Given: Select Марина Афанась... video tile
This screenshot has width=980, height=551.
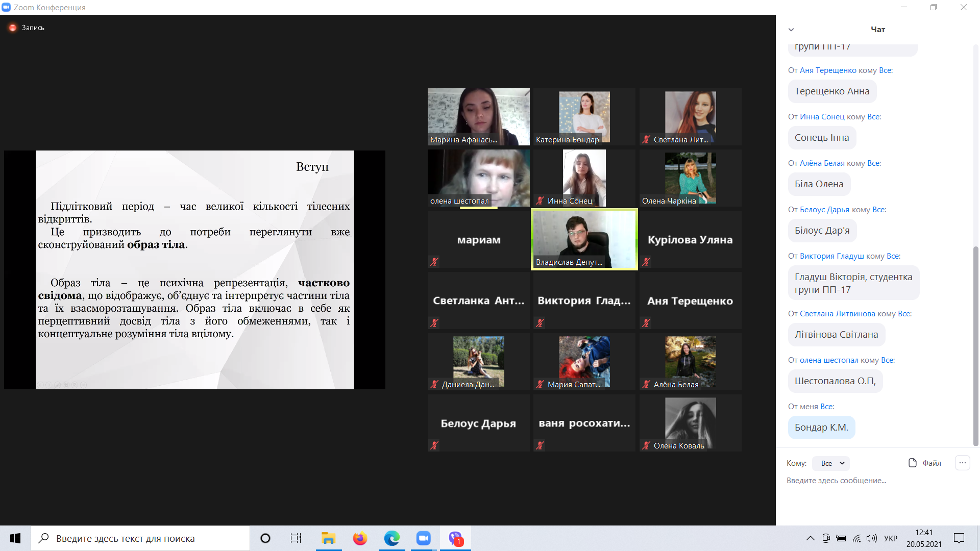Looking at the screenshot, I should point(479,117).
